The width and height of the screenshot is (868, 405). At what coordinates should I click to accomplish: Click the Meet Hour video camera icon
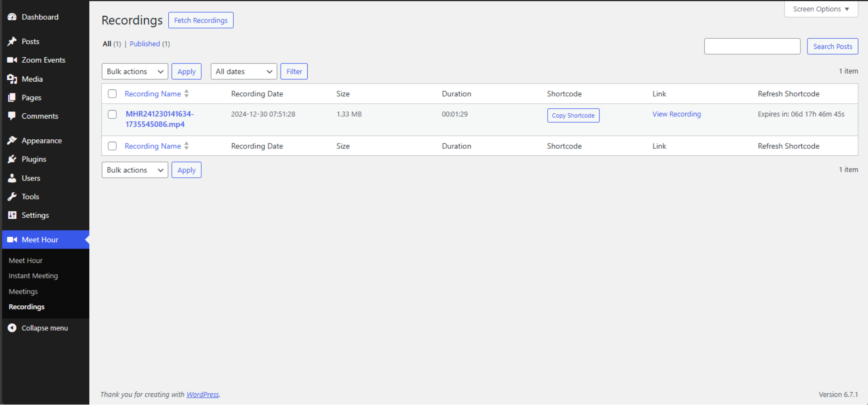click(12, 239)
